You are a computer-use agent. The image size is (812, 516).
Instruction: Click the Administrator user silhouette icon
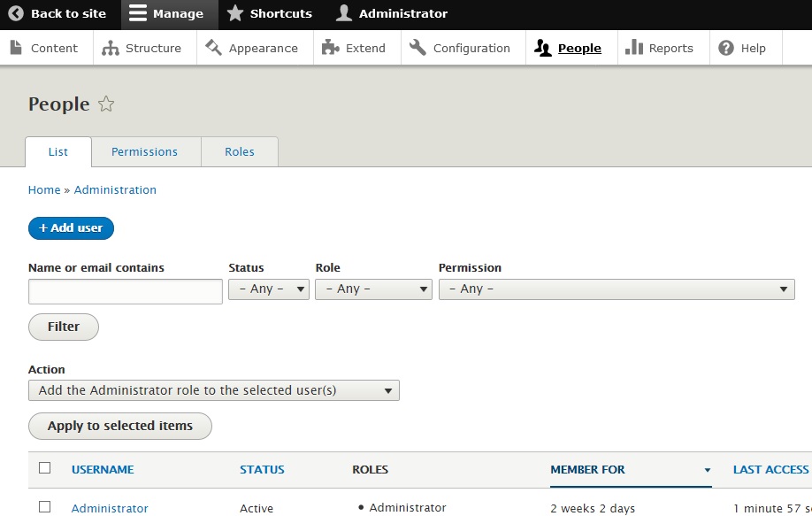[344, 14]
